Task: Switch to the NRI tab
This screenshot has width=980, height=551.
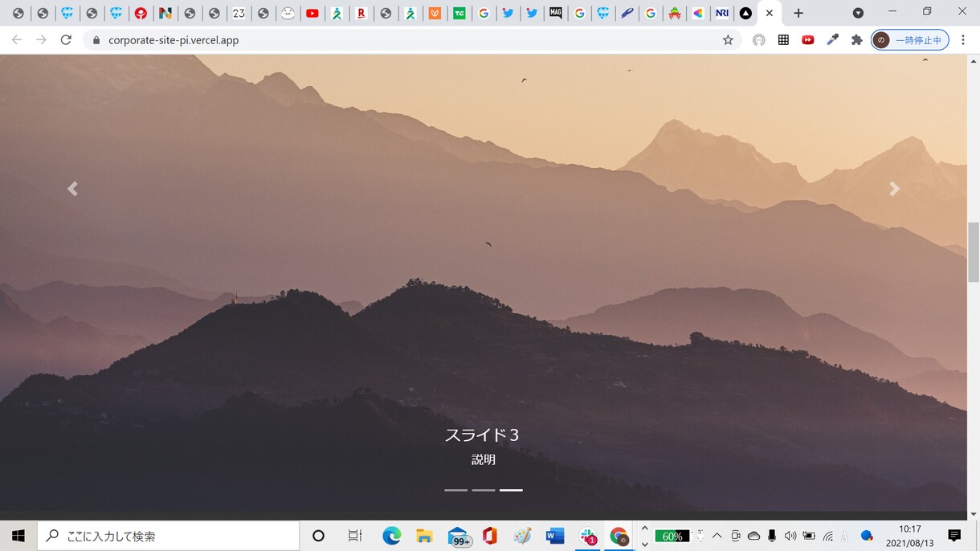Action: click(722, 13)
